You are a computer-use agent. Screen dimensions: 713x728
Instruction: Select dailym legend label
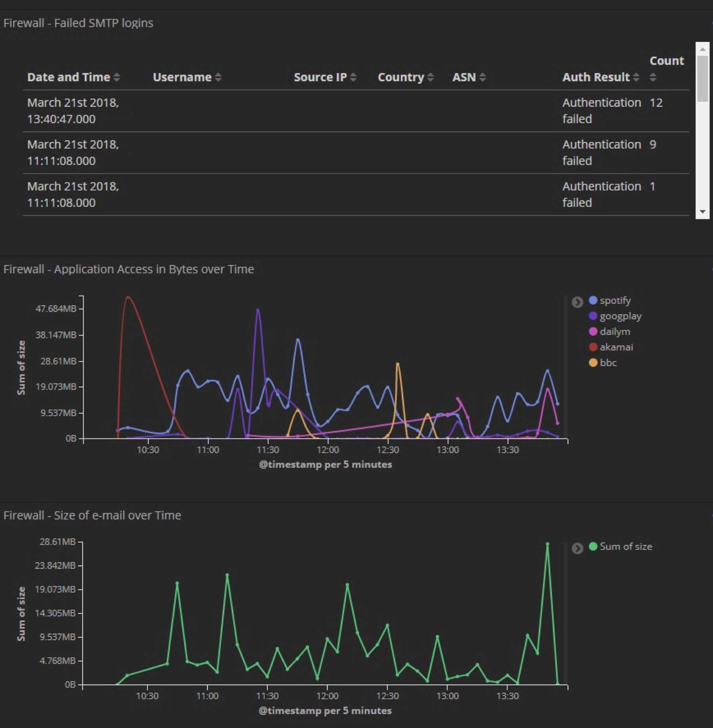(615, 332)
